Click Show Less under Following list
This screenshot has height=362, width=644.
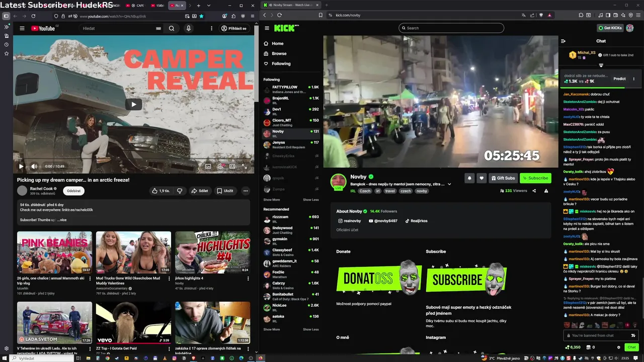tap(310, 200)
